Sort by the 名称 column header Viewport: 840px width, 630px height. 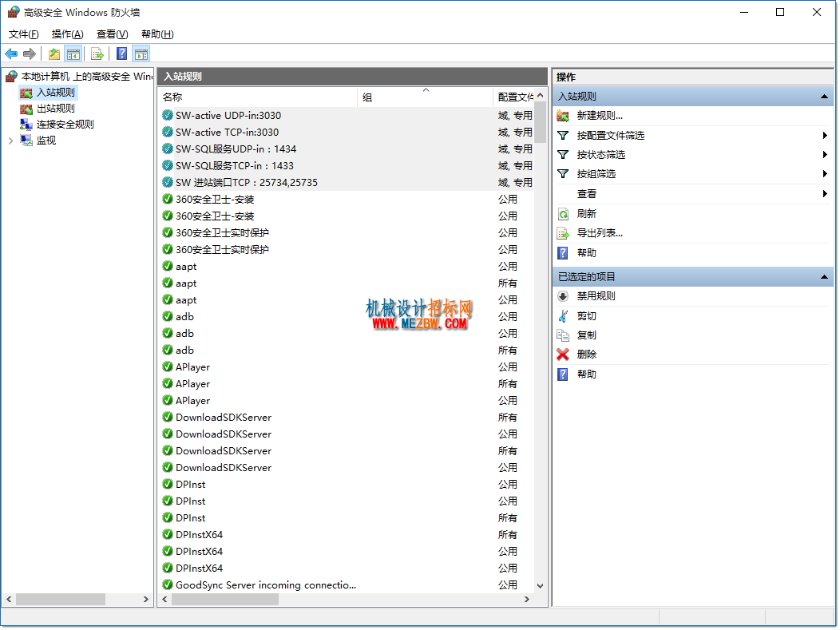coord(258,97)
